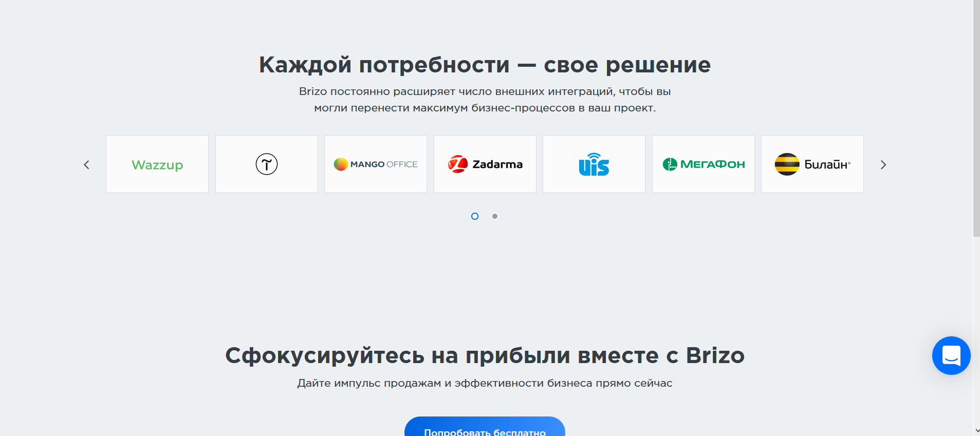Open the Mango Office integration card
Screen dimensions: 980x436
pyautogui.click(x=376, y=164)
